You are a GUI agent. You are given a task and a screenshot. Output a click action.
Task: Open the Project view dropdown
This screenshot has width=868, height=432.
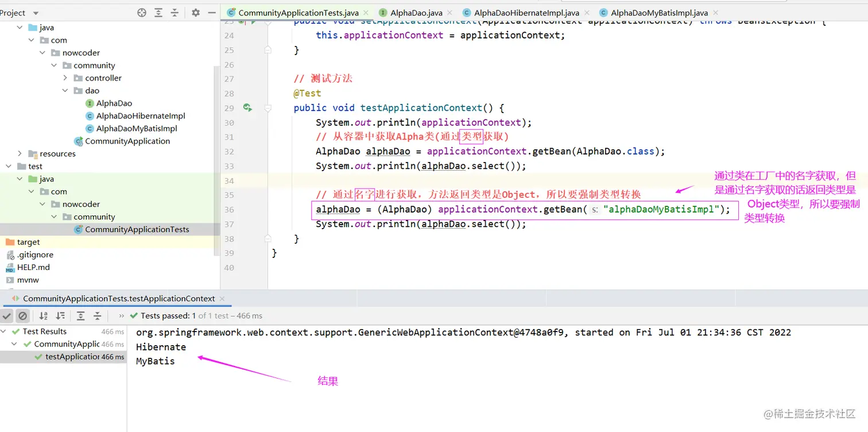36,13
